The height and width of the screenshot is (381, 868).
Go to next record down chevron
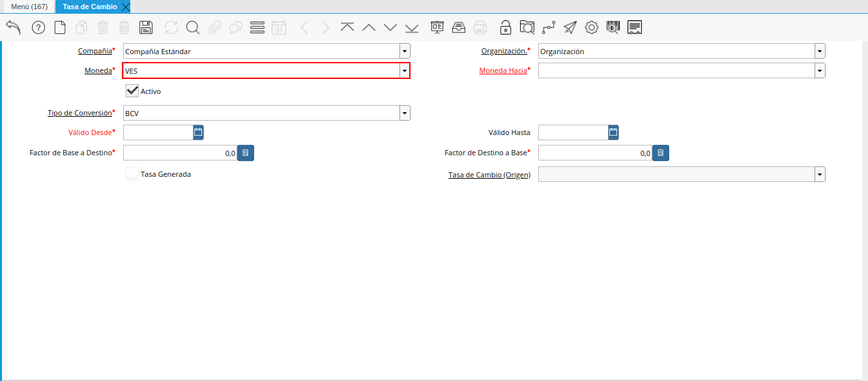(x=390, y=27)
